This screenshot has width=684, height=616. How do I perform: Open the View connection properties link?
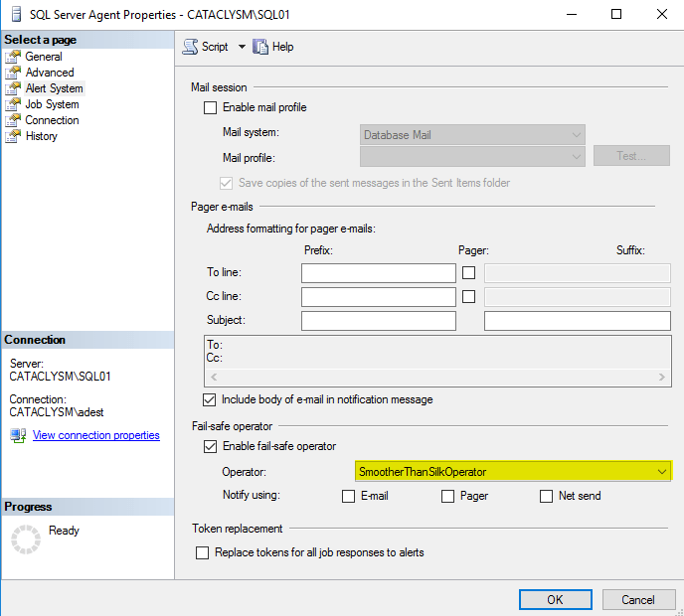[95, 435]
